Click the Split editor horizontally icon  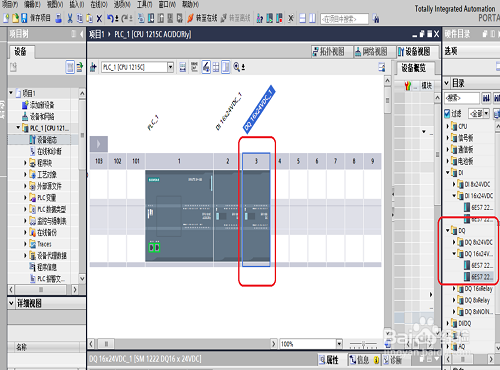(302, 18)
